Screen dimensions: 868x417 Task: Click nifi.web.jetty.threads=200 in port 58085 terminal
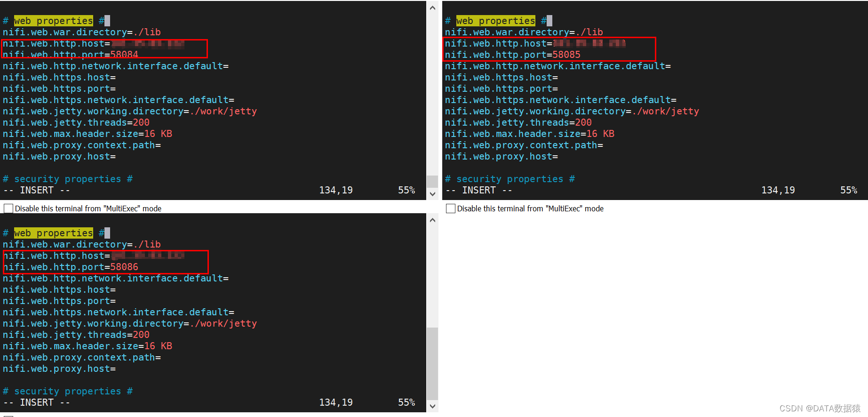pyautogui.click(x=518, y=122)
